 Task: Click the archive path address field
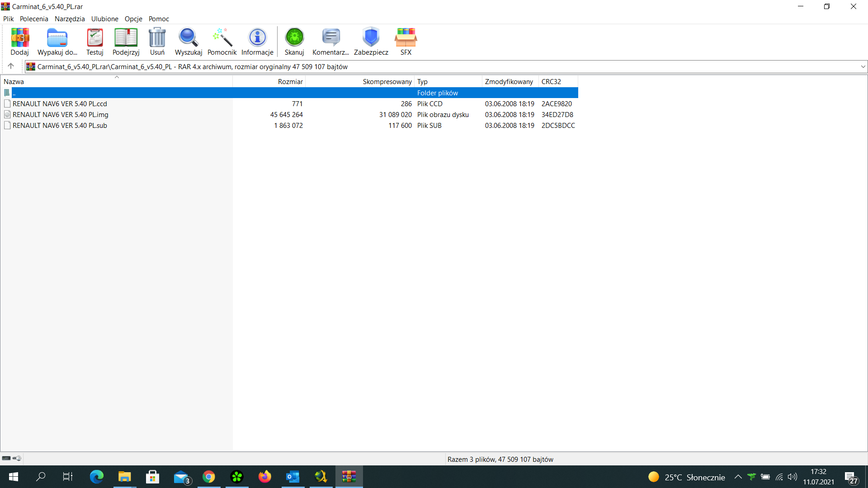point(445,67)
